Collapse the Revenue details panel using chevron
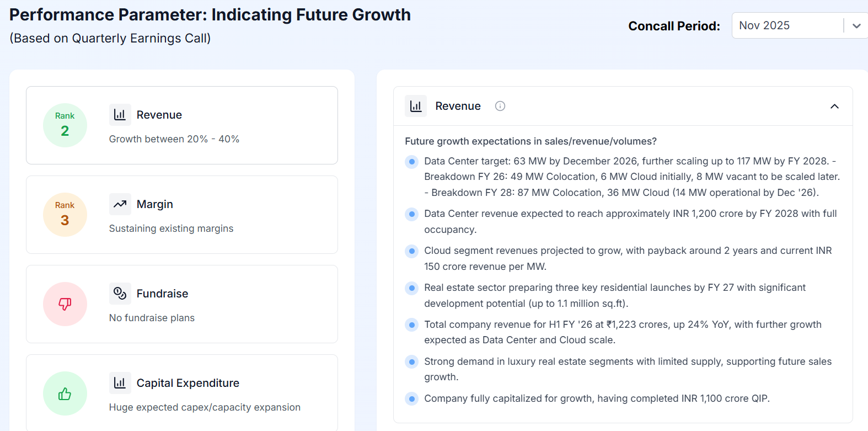The image size is (868, 431). click(x=834, y=107)
